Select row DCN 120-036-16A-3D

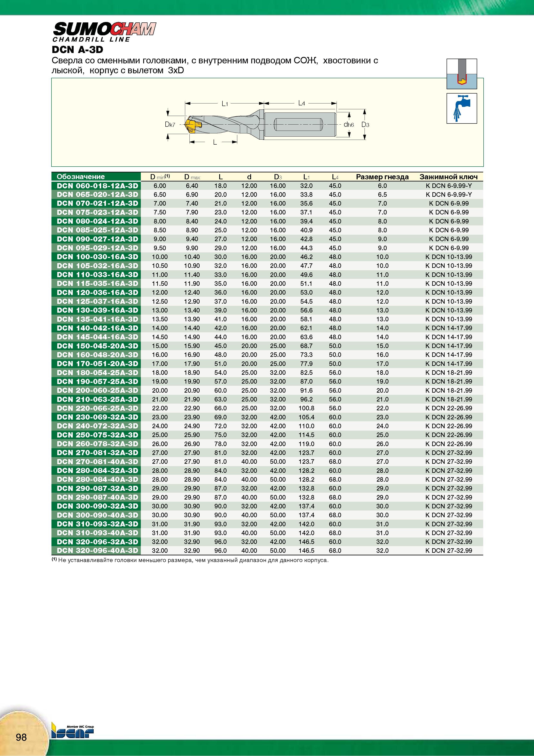coord(267,292)
